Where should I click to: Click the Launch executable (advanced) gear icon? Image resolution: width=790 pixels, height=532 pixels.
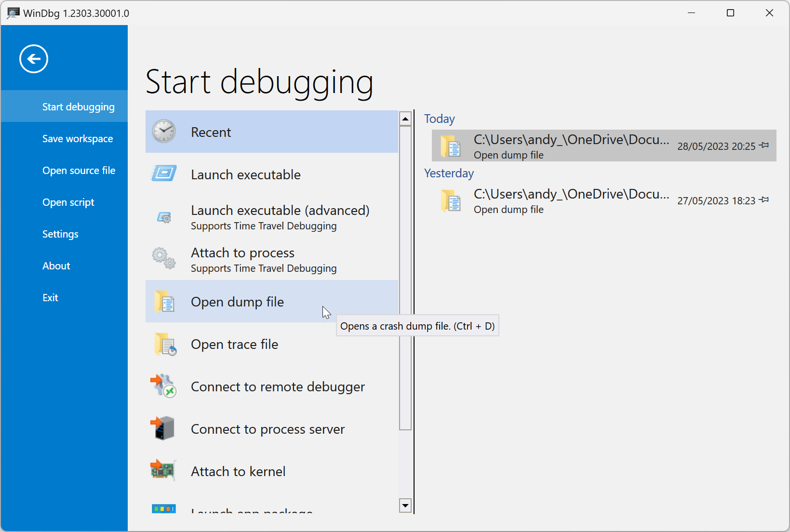(164, 217)
